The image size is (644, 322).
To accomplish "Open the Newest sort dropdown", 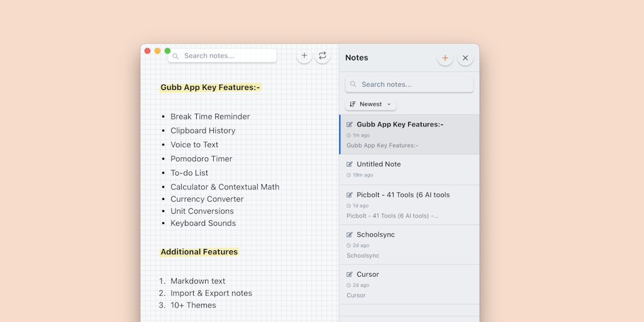I will (x=370, y=104).
